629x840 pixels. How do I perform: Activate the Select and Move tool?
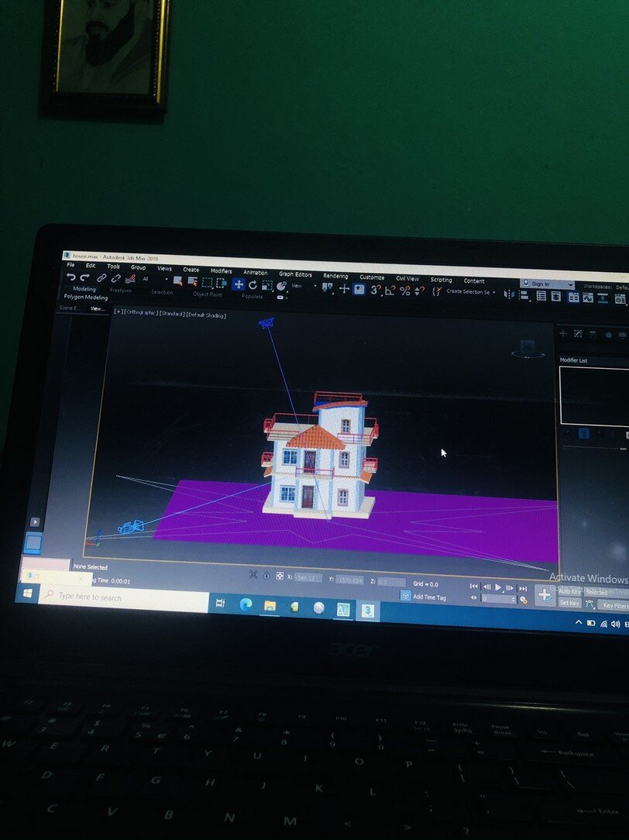tap(239, 284)
